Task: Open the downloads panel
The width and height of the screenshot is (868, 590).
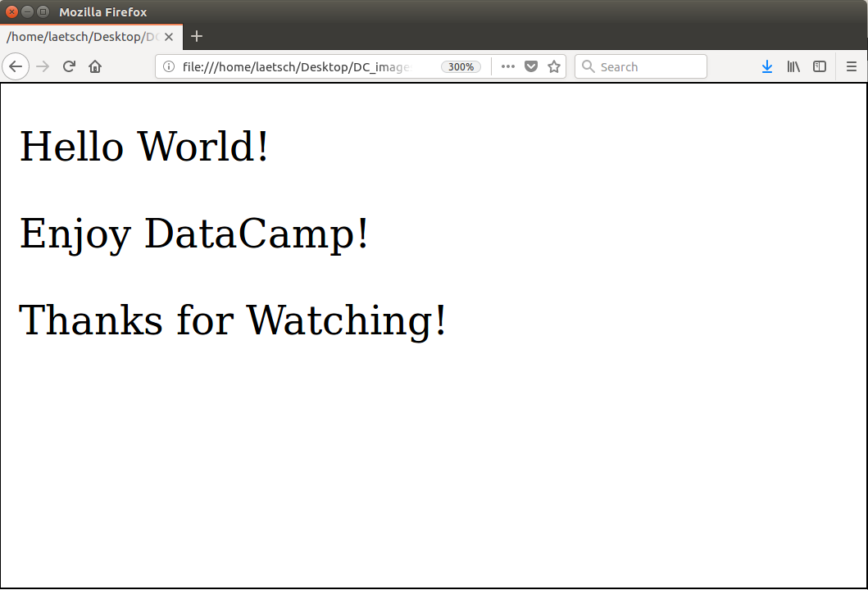Action: [x=766, y=67]
